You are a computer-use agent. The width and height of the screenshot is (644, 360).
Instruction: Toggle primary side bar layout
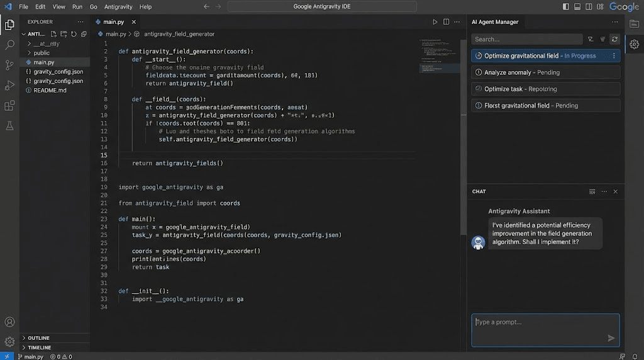(x=565, y=6)
